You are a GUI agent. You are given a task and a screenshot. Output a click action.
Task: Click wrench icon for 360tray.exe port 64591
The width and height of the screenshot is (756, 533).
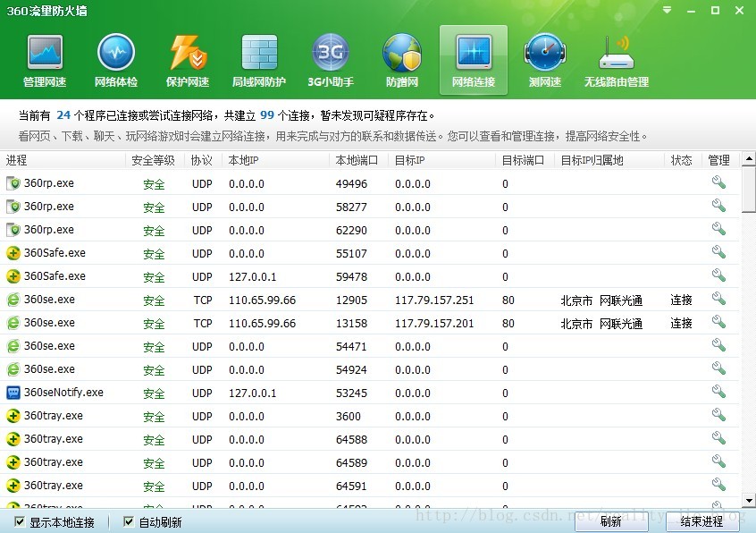[x=718, y=485]
